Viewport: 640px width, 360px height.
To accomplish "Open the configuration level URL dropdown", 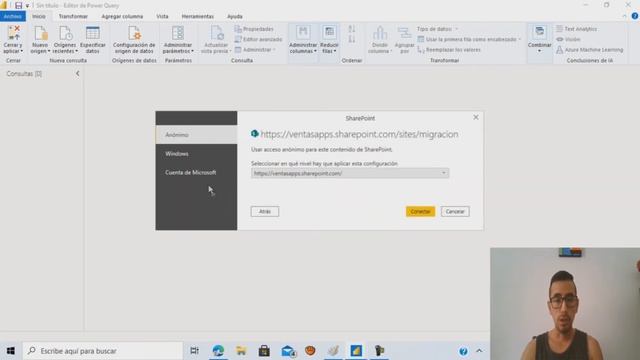I will [x=350, y=173].
